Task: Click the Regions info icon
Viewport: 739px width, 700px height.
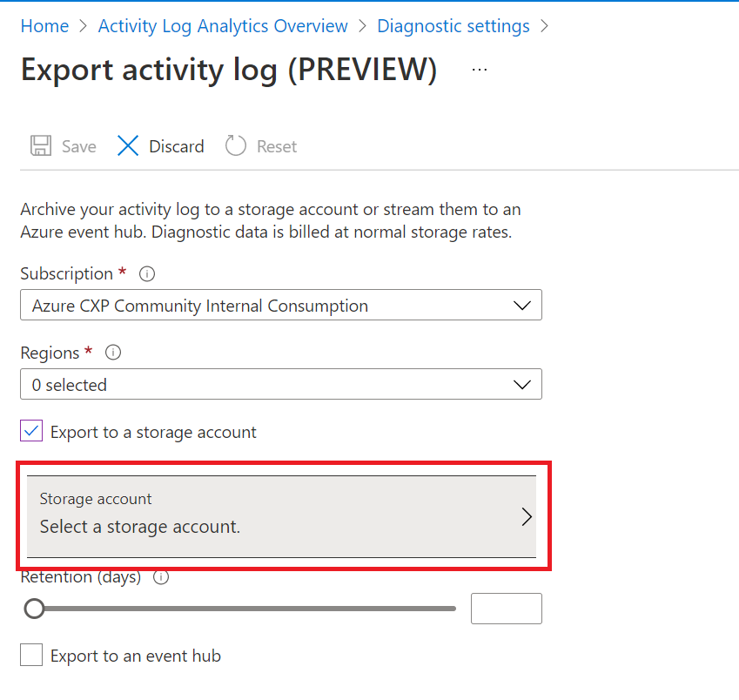Action: tap(112, 353)
